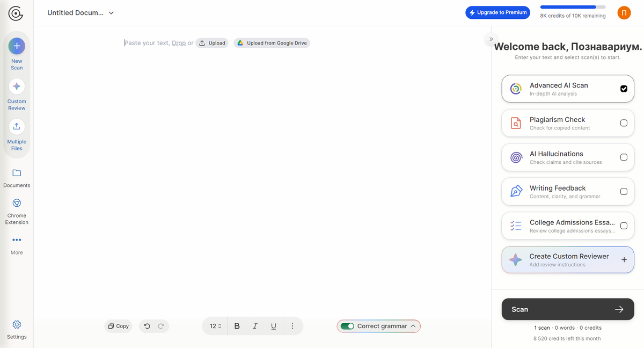This screenshot has width=644, height=348.
Task: Click Upload from Google Drive
Action: tap(272, 42)
